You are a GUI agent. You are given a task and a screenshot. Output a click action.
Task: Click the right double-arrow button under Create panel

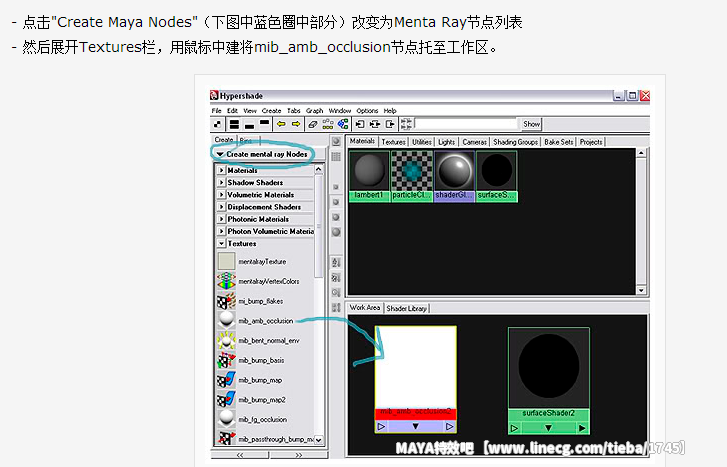pyautogui.click(x=298, y=455)
